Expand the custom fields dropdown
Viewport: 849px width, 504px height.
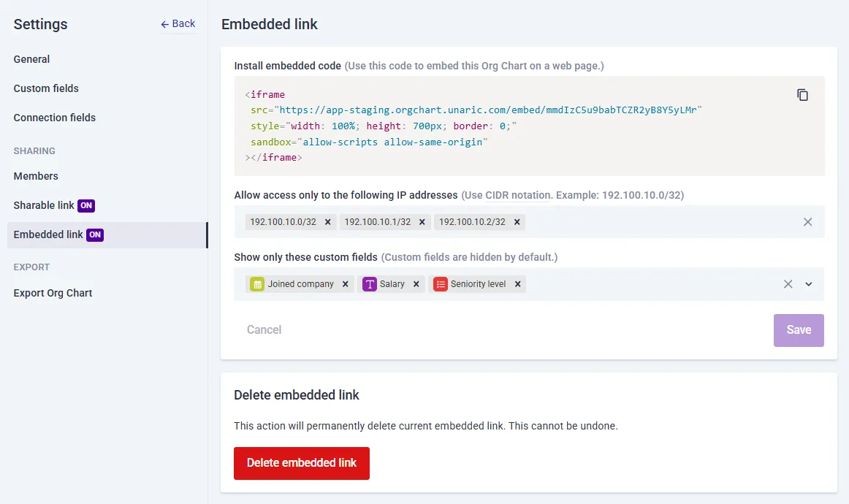808,284
